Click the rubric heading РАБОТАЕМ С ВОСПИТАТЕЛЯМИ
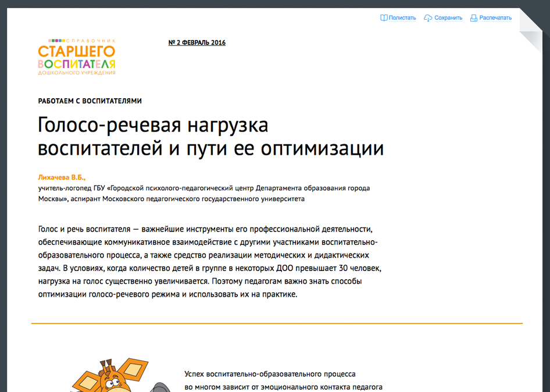Viewport: 550px width, 392px height. pos(90,101)
